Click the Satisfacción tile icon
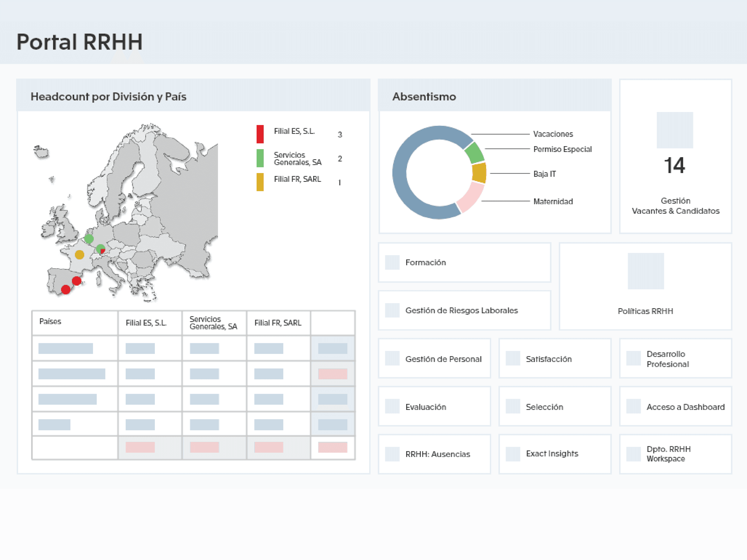747x560 pixels. (x=513, y=359)
